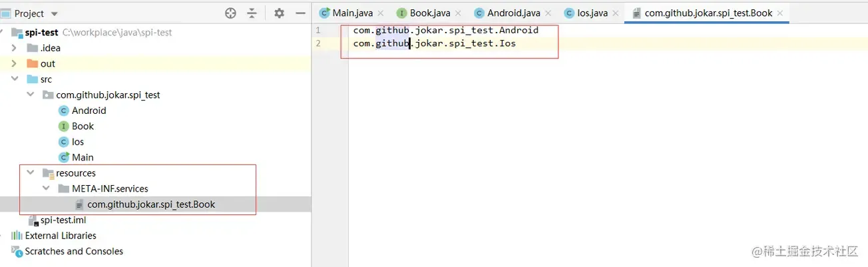
Task: Expand the out folder
Action: click(x=14, y=64)
